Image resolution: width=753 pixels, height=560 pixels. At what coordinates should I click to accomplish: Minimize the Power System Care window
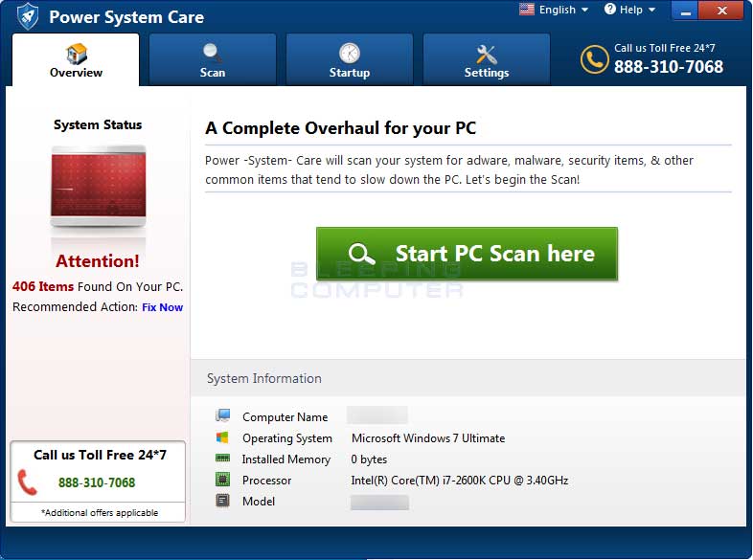pos(688,11)
